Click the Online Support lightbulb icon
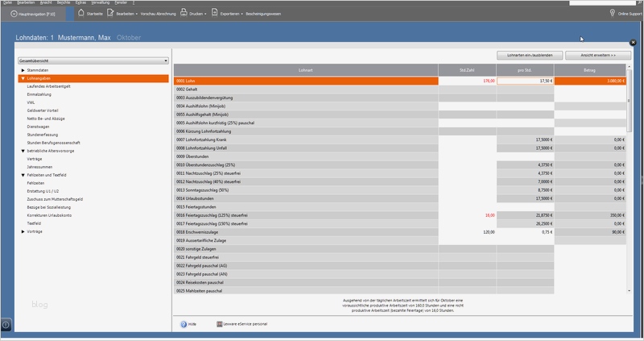The width and height of the screenshot is (644, 341). click(x=613, y=13)
